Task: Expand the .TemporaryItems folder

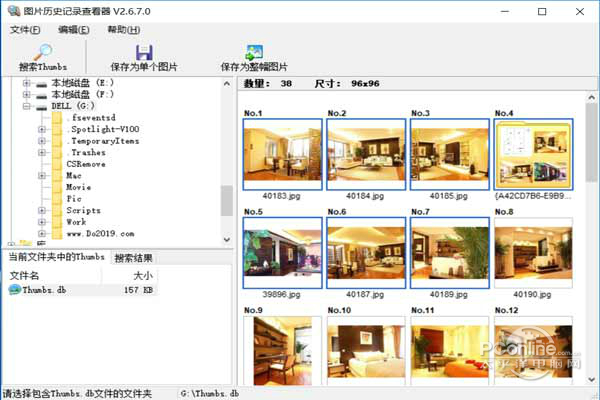Action: [42, 141]
